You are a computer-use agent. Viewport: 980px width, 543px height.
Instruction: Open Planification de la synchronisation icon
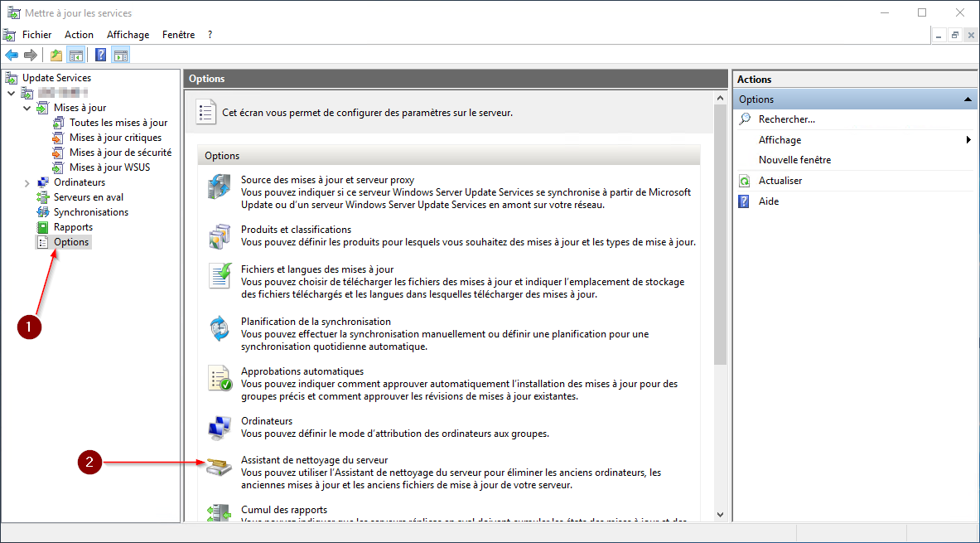click(x=220, y=328)
